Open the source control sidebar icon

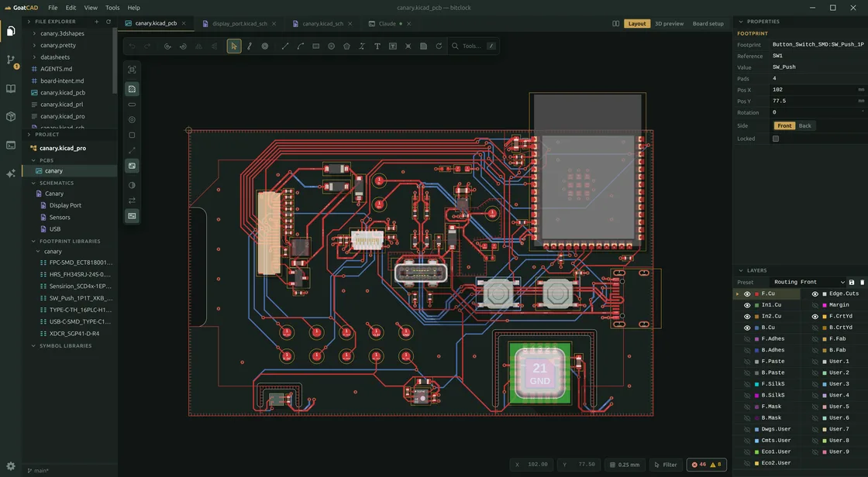(x=11, y=60)
